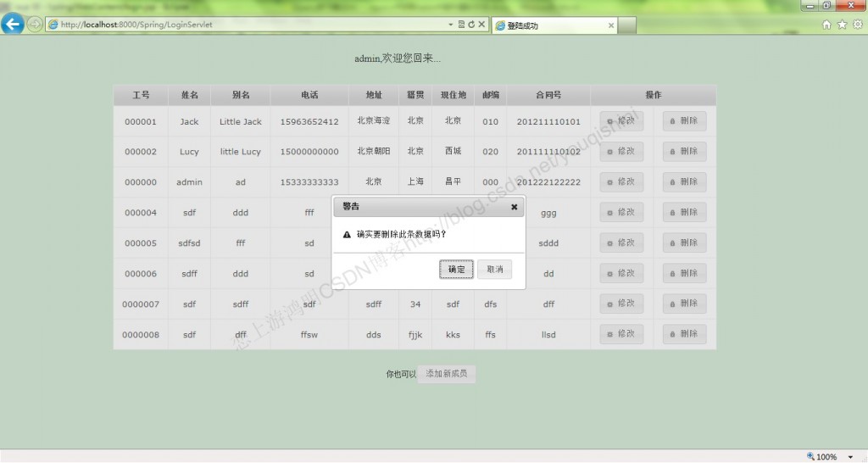The width and height of the screenshot is (868, 463).
Task: Open the browser home page icon
Action: point(827,25)
